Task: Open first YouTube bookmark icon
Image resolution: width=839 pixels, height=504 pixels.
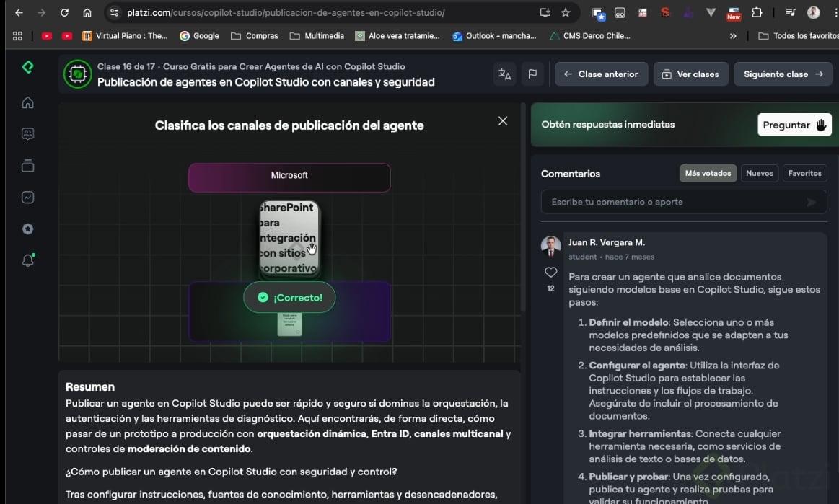Action: pos(47,36)
